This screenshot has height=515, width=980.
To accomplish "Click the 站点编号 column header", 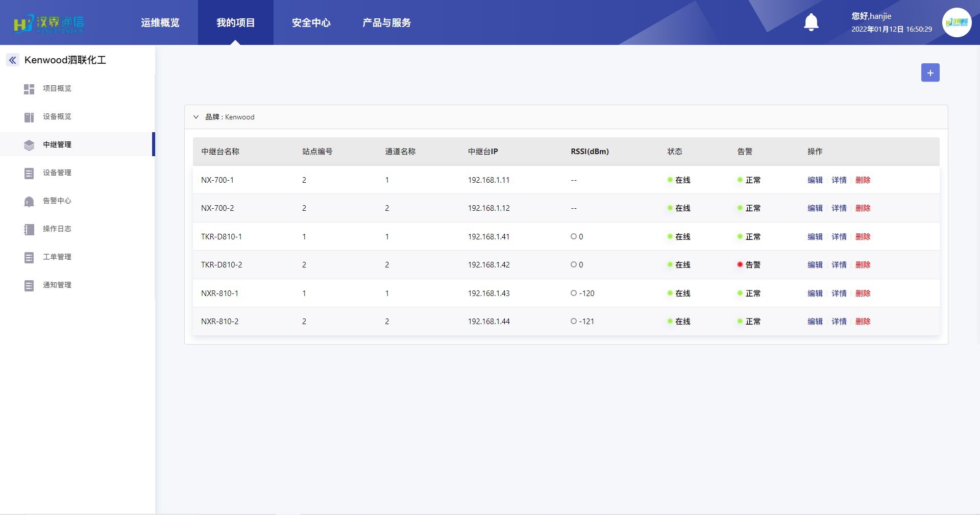I will coord(317,152).
